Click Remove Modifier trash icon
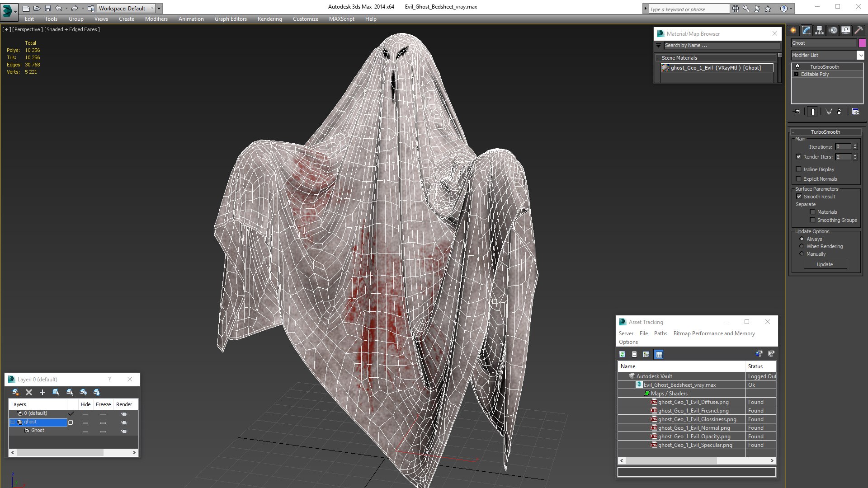Image resolution: width=868 pixels, height=488 pixels. (840, 111)
